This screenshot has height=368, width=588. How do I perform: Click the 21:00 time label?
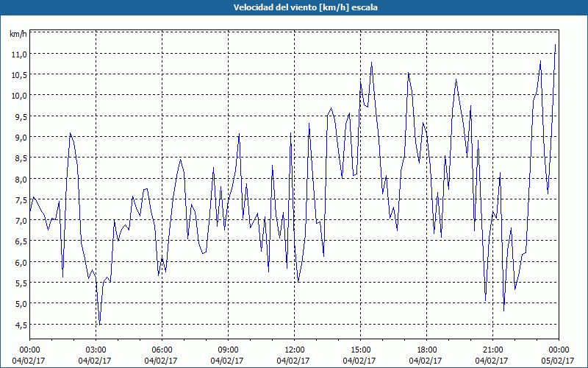(492, 350)
